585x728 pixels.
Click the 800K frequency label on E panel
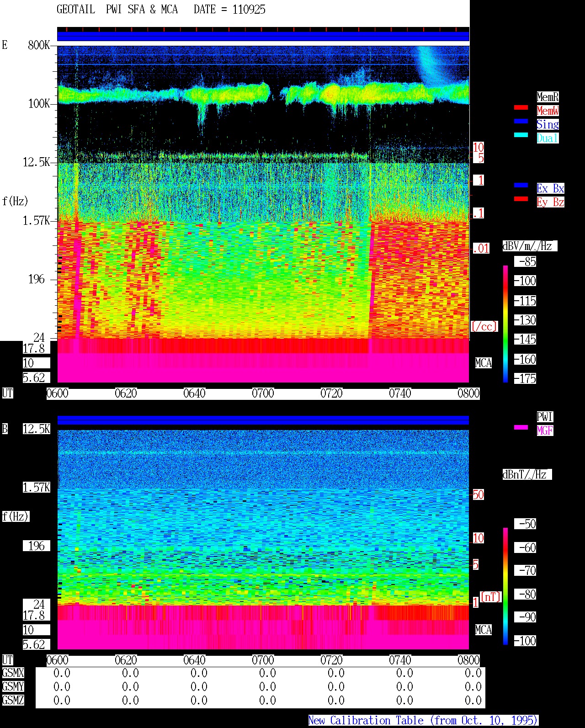click(39, 45)
